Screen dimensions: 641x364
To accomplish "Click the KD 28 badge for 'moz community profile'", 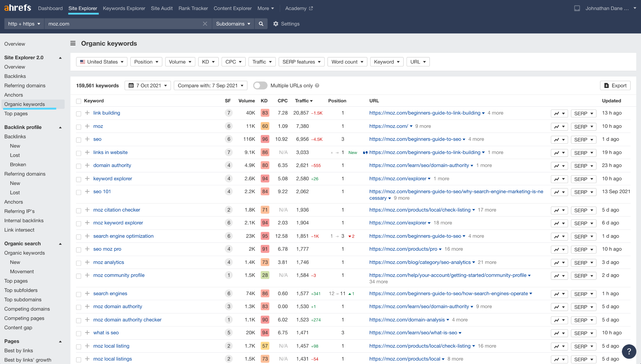I will (265, 275).
